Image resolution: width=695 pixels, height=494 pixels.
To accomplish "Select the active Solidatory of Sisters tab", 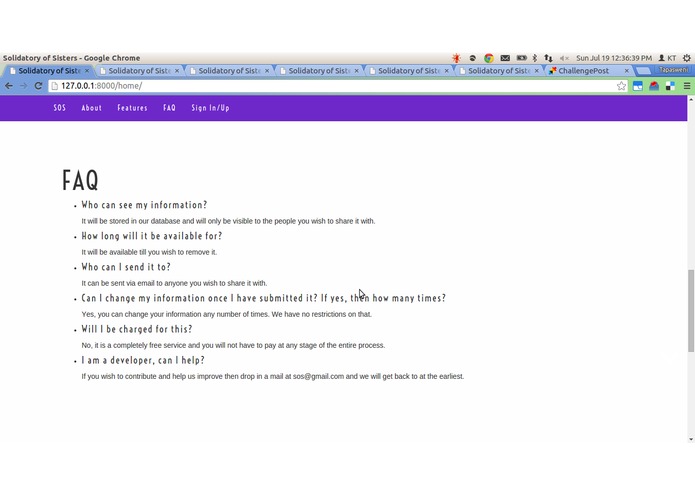I will [49, 70].
